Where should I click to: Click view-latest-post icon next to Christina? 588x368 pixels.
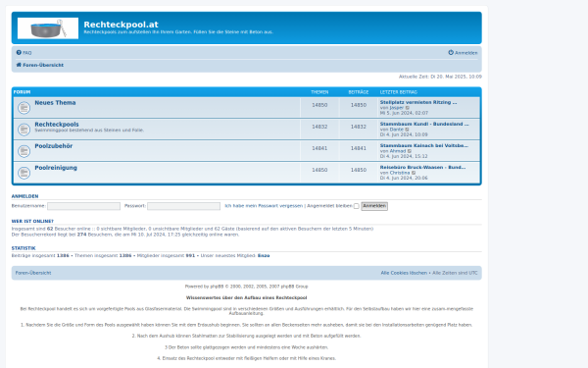414,173
